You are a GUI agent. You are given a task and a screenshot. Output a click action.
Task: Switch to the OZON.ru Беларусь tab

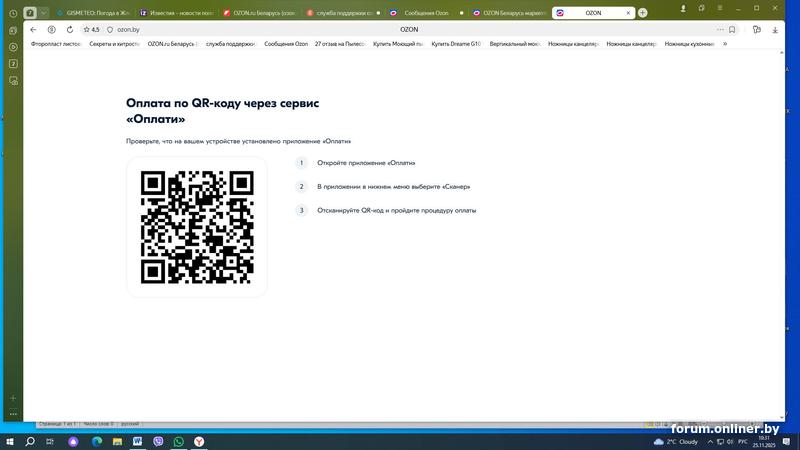tap(259, 13)
